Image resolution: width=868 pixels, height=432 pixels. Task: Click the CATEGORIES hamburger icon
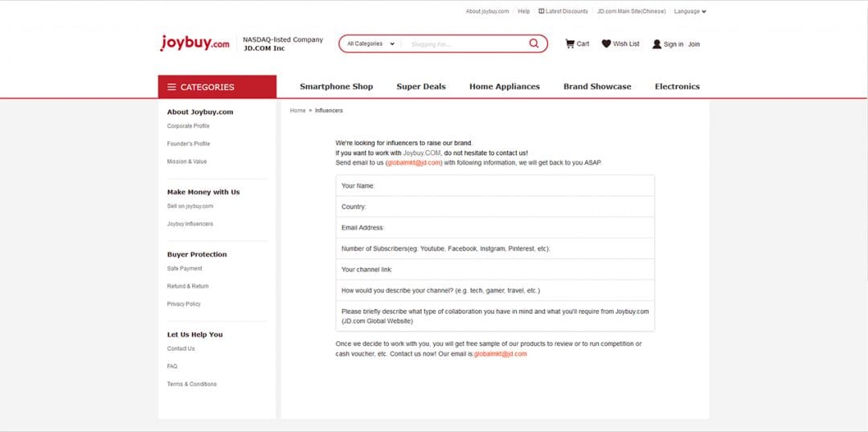[x=172, y=87]
